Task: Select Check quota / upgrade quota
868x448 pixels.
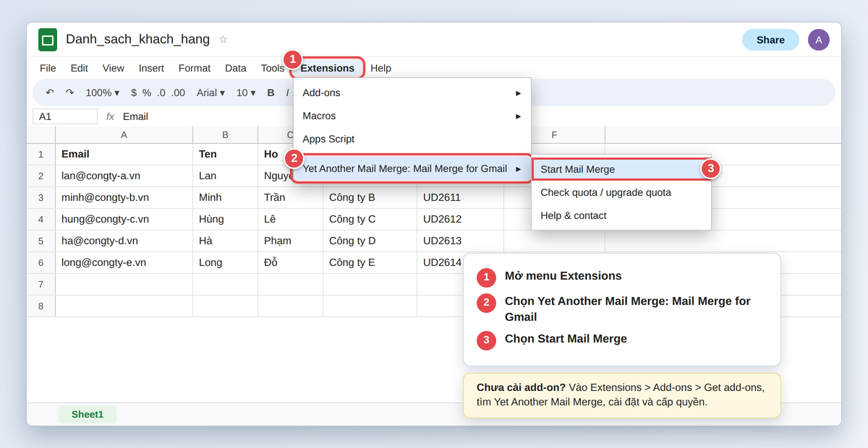Action: pyautogui.click(x=621, y=192)
